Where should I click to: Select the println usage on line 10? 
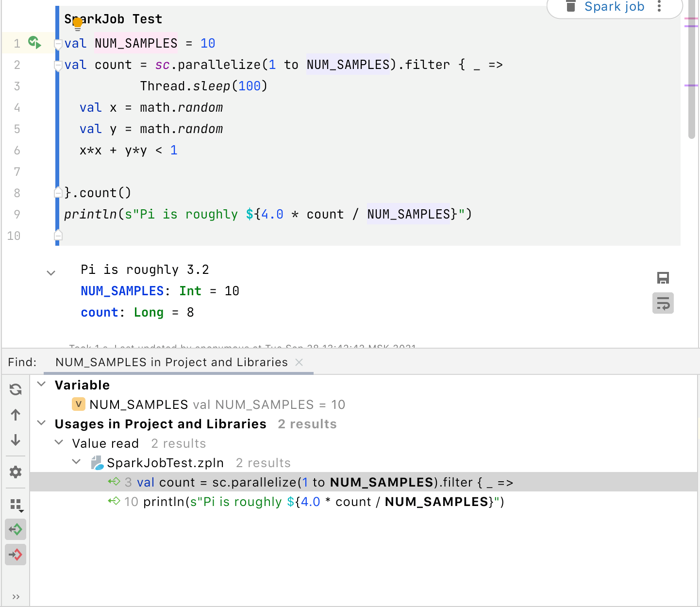click(x=323, y=502)
